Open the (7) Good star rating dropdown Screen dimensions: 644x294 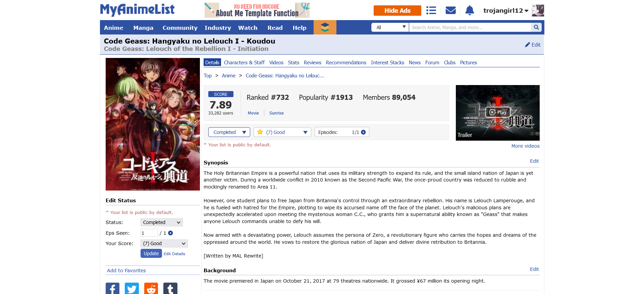(282, 132)
